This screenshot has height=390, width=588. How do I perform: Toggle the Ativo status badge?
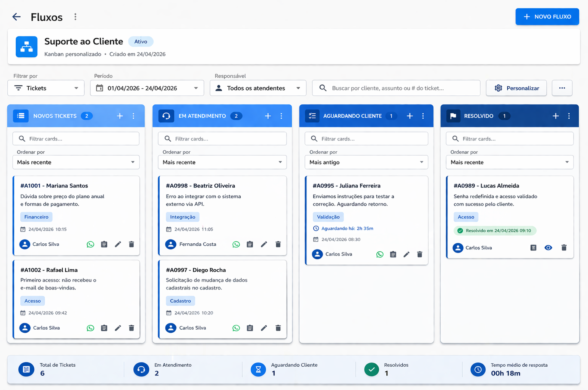(x=141, y=41)
